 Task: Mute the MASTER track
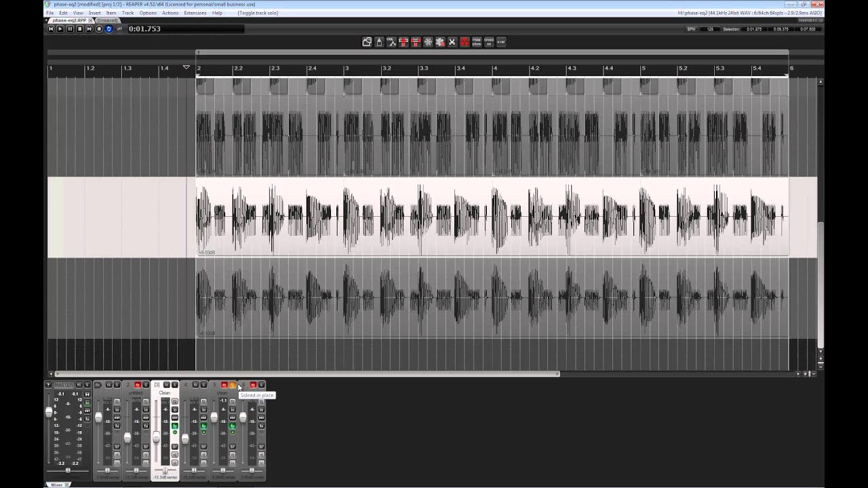[x=79, y=385]
